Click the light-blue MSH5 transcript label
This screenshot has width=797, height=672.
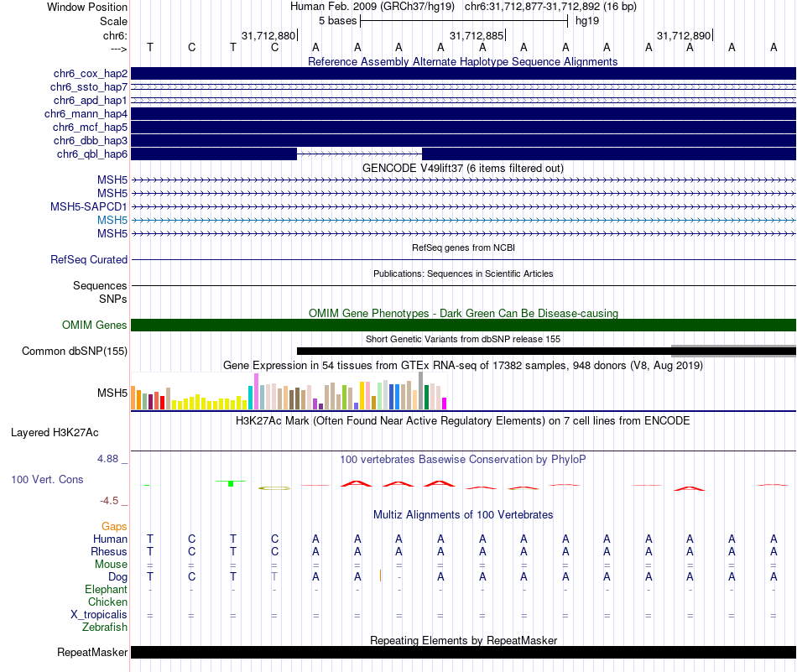pos(112,220)
